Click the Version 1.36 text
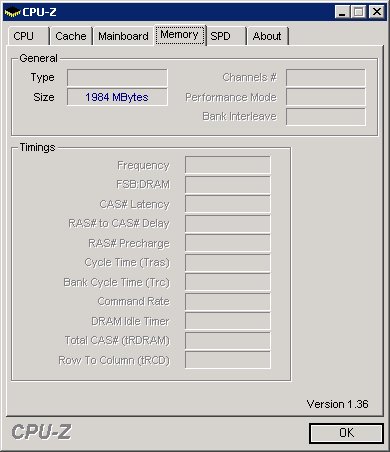The width and height of the screenshot is (390, 452). point(337,404)
